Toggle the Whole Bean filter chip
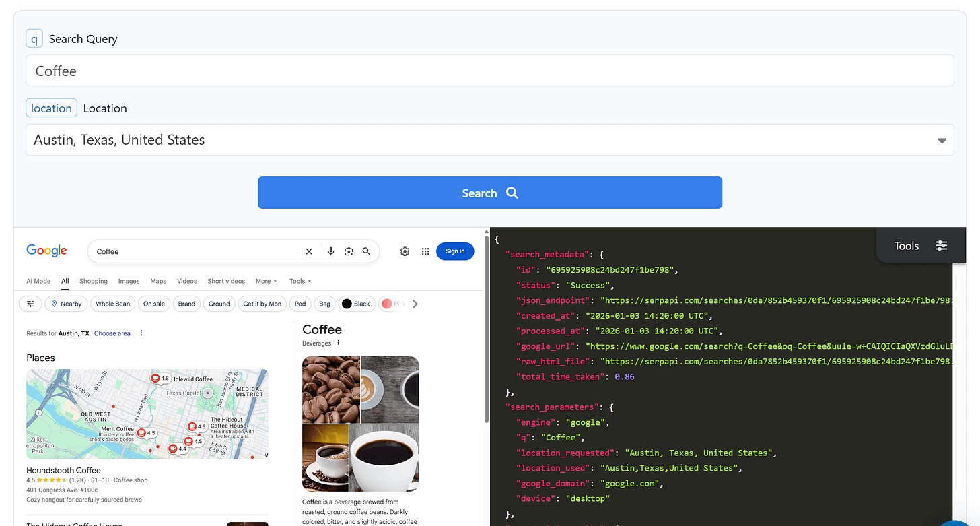Image resolution: width=980 pixels, height=526 pixels. click(x=112, y=304)
